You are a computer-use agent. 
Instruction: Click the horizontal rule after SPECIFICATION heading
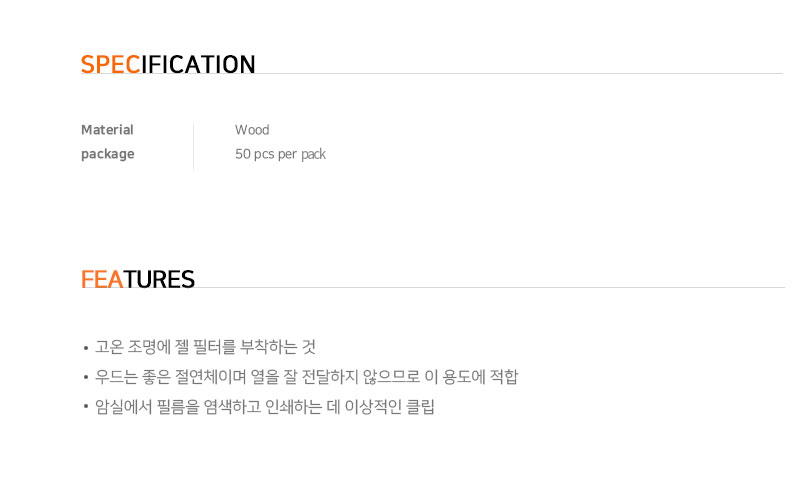[x=520, y=73]
